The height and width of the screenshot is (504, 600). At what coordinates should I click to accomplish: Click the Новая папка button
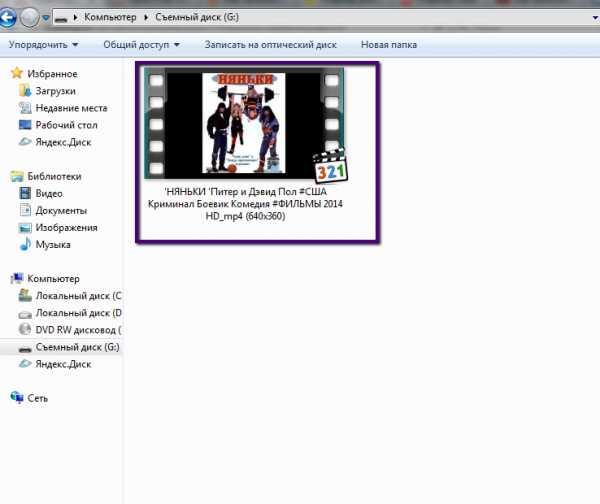(388, 45)
